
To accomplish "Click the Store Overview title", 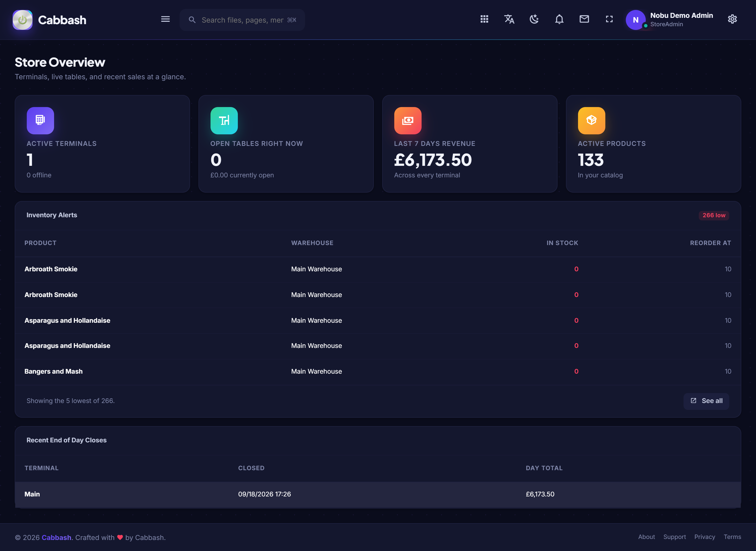I will click(60, 62).
